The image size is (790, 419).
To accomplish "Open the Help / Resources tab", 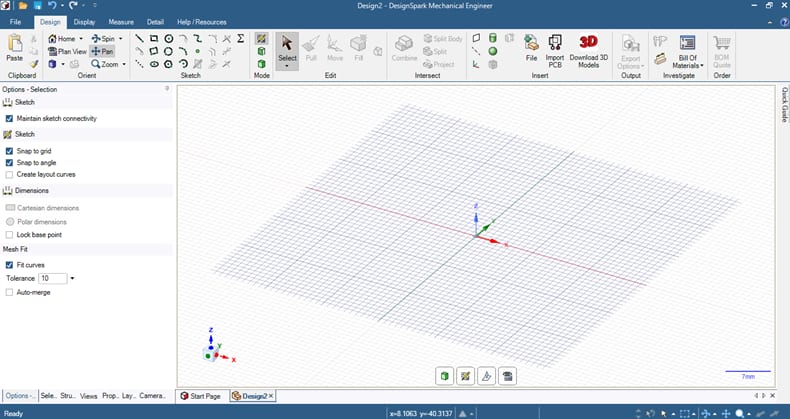I will click(202, 22).
